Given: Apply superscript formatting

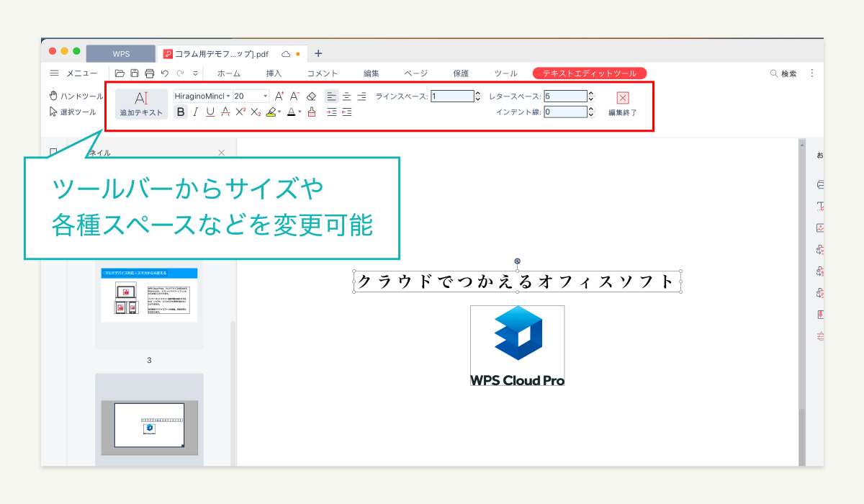Looking at the screenshot, I should pos(239,112).
